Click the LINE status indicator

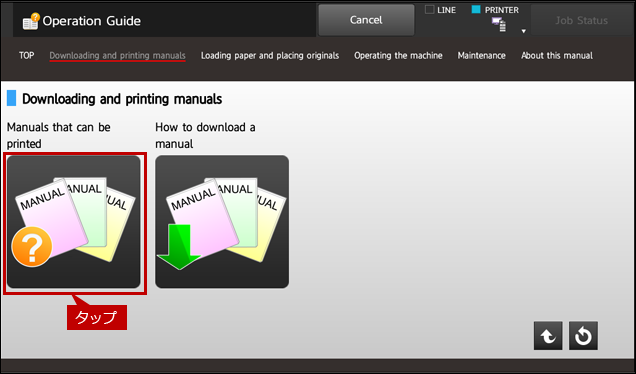pos(440,10)
